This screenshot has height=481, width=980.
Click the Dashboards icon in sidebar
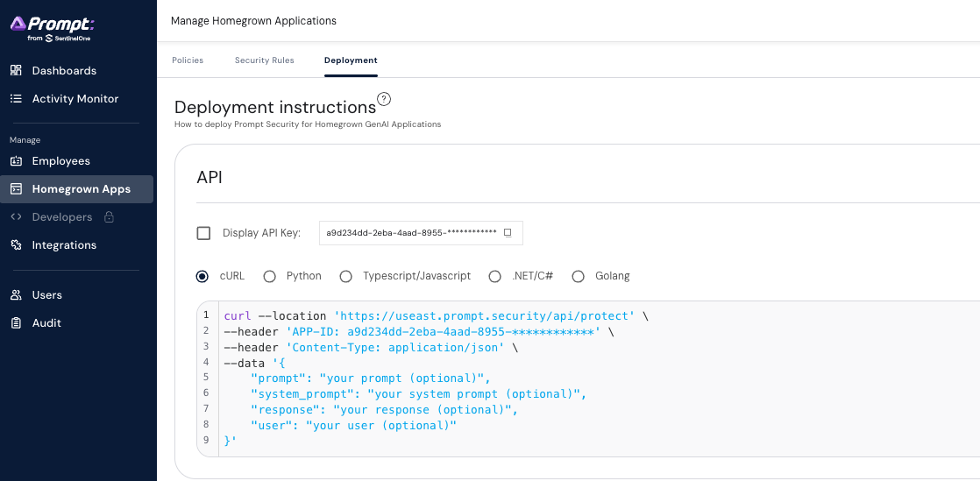tap(16, 71)
